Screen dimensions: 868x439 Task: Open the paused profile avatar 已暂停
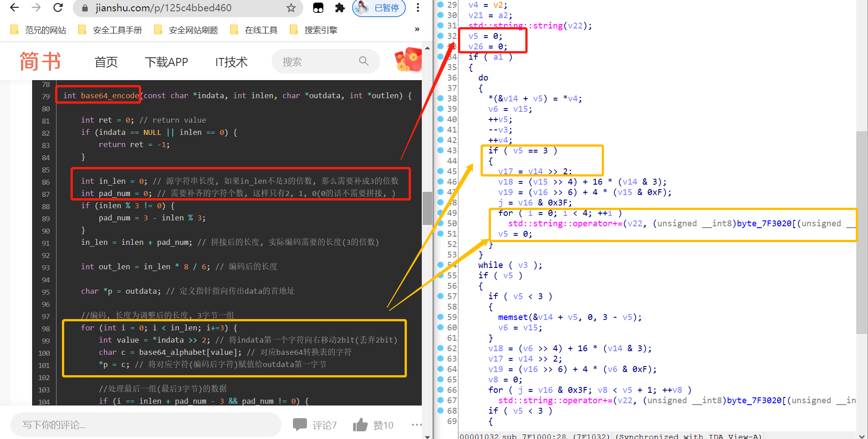pyautogui.click(x=379, y=8)
